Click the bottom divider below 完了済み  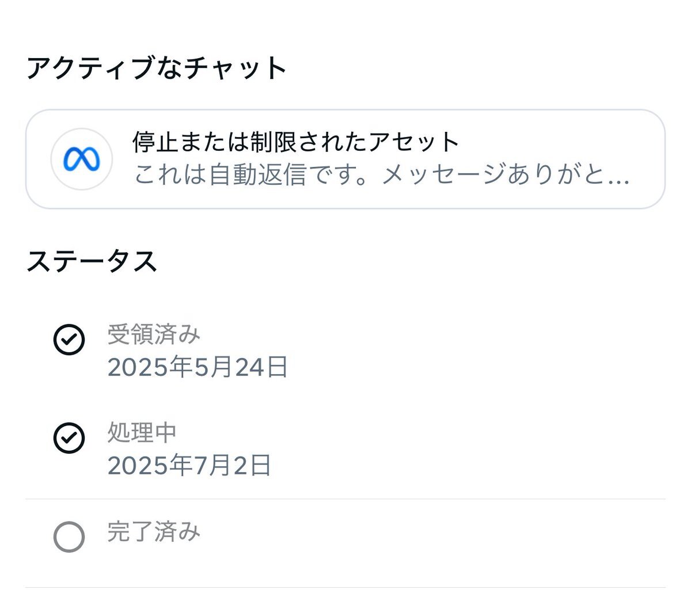[345, 587]
